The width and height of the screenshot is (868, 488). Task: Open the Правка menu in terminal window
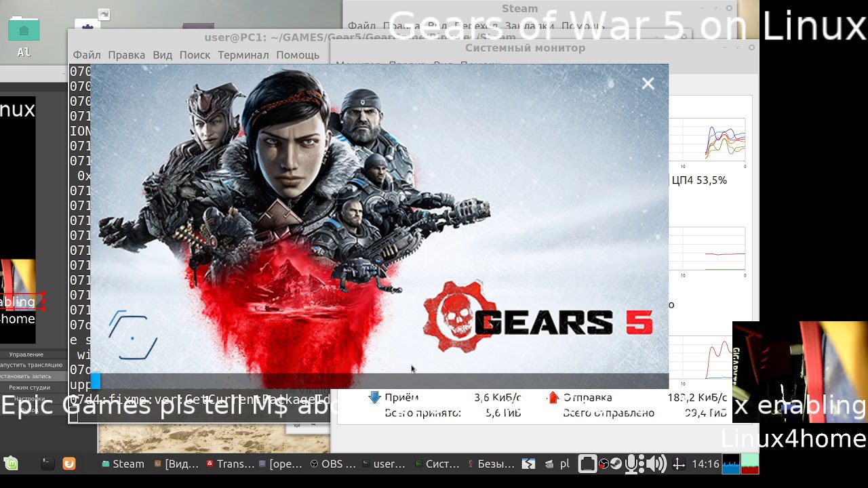pyautogui.click(x=126, y=55)
